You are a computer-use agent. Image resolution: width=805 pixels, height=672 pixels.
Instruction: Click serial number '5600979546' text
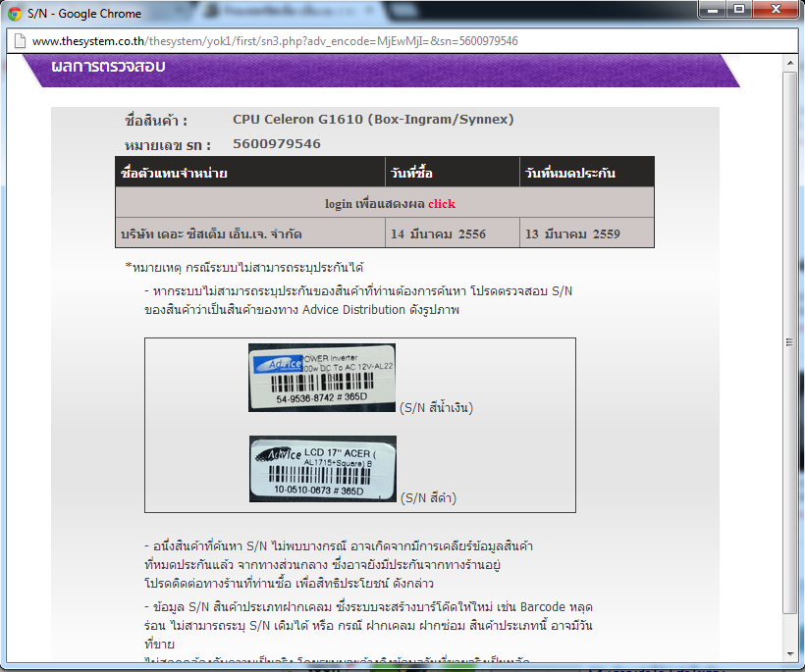[x=277, y=143]
